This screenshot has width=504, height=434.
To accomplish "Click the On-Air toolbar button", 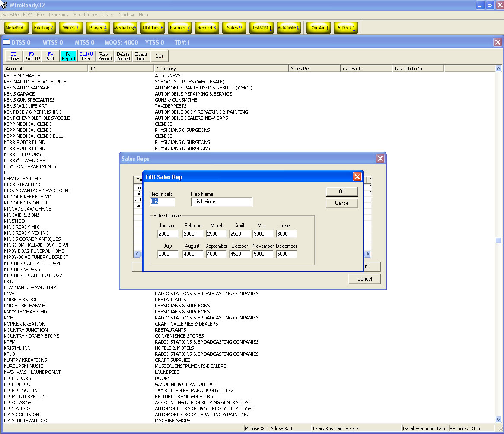I will click(x=319, y=28).
